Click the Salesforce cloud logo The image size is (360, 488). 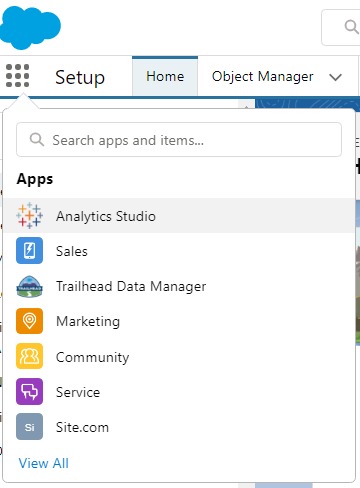coord(29,27)
